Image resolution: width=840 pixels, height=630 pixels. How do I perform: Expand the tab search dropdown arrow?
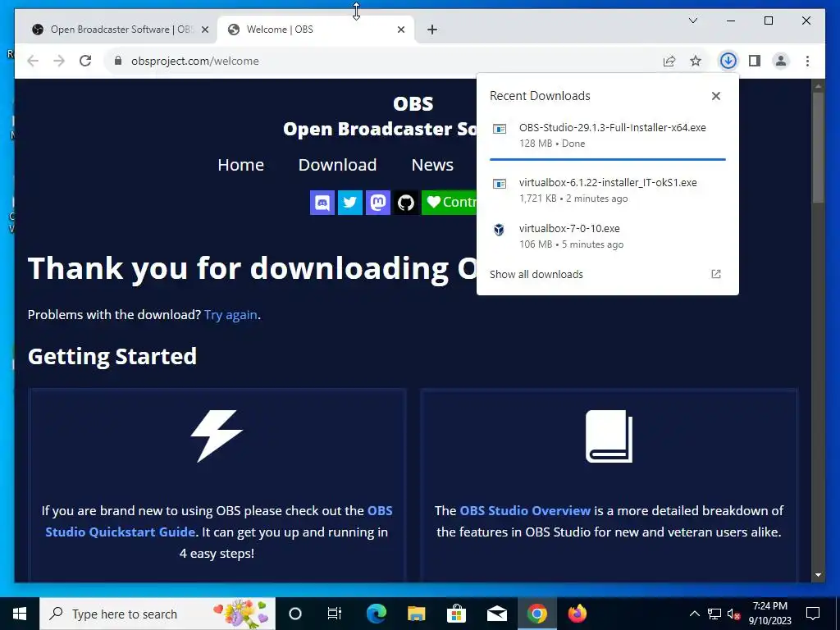point(692,21)
